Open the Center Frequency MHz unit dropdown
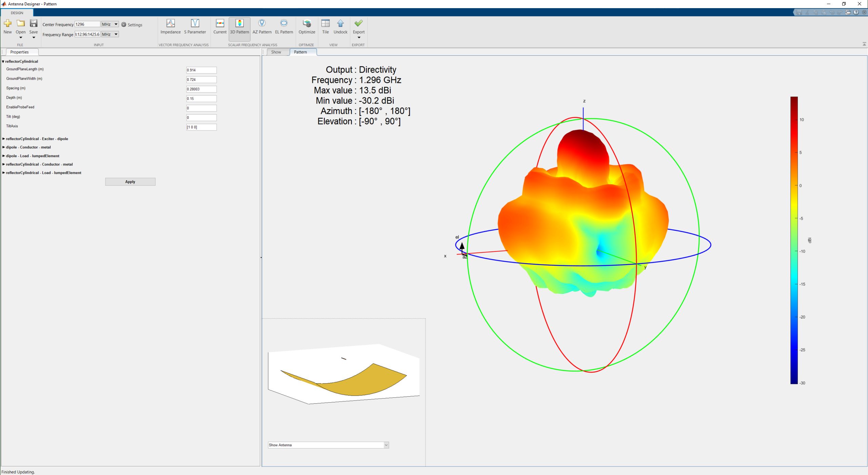 click(110, 24)
